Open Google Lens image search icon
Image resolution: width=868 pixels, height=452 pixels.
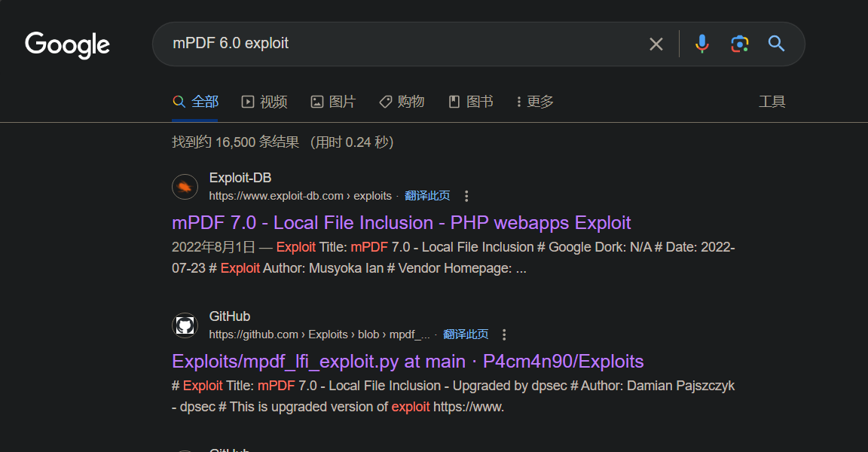(740, 44)
